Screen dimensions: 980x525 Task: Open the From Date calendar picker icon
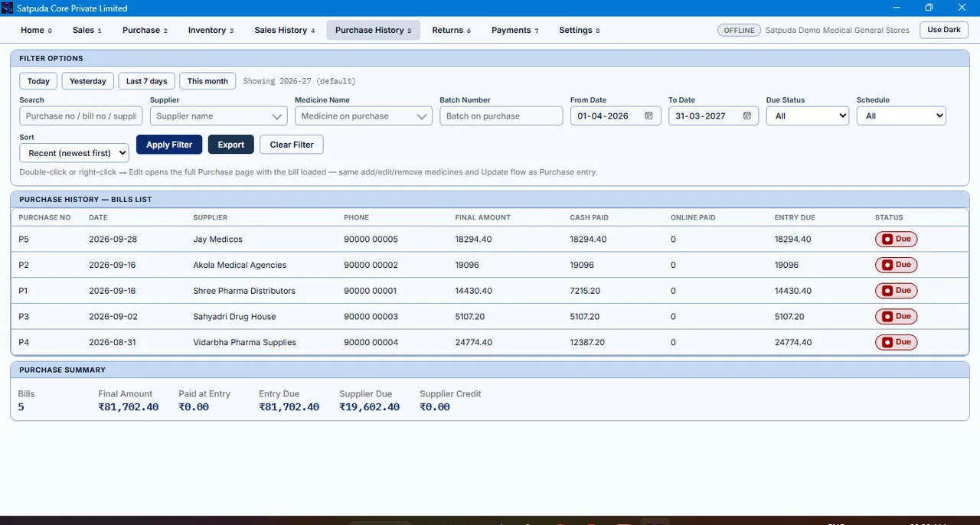tap(648, 116)
